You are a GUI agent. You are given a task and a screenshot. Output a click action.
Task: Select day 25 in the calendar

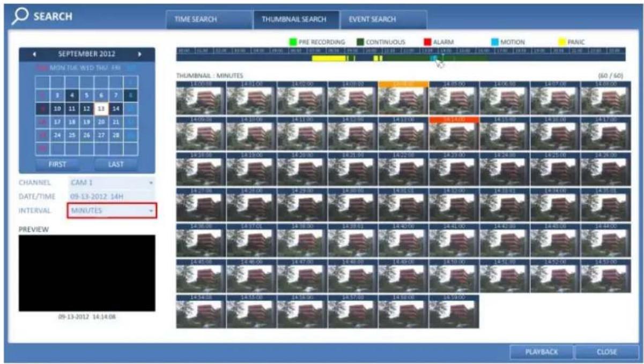pyautogui.click(x=72, y=135)
